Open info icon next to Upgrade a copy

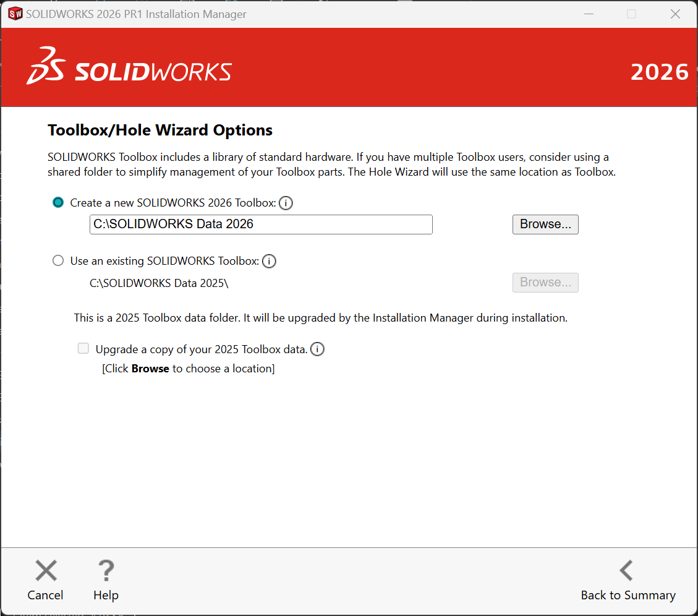coord(317,349)
